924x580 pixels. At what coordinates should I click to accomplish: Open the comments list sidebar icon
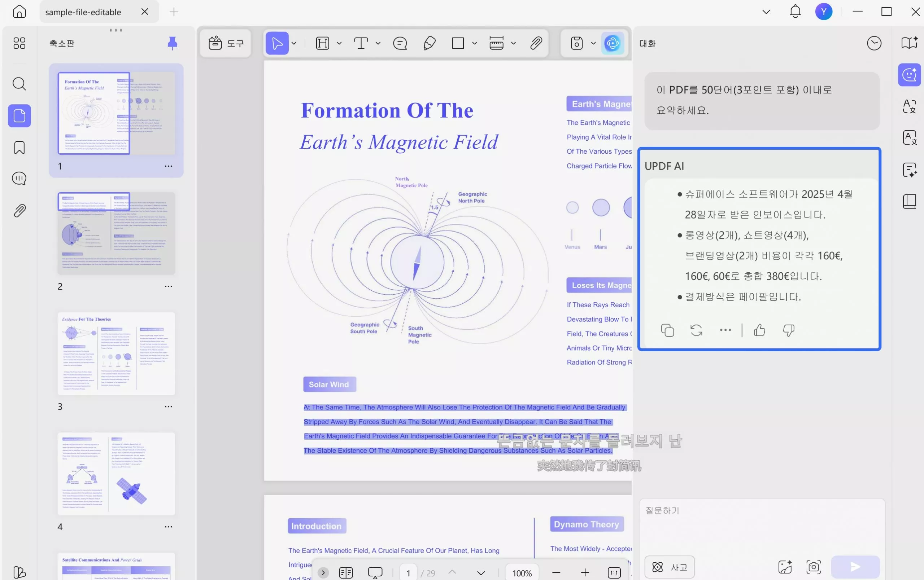(x=19, y=178)
